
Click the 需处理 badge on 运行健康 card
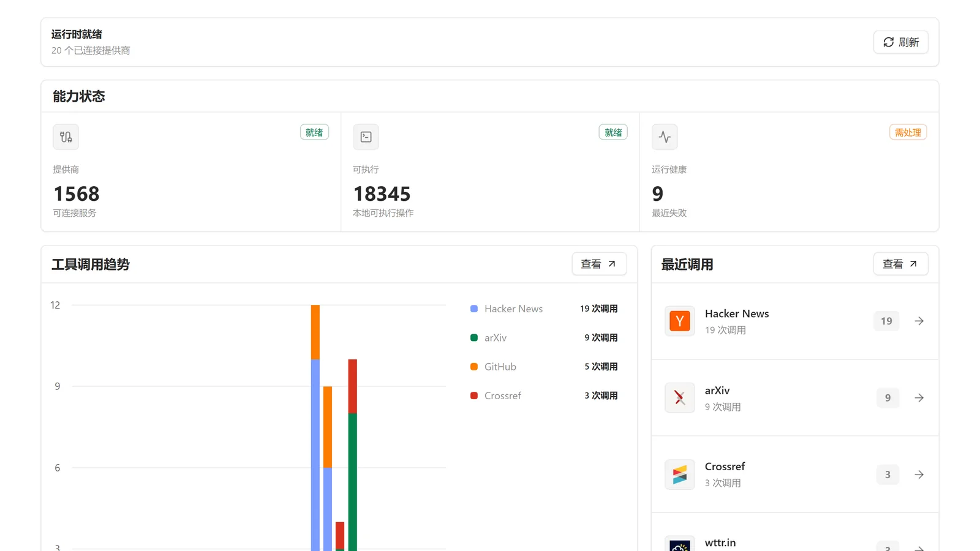click(x=908, y=132)
